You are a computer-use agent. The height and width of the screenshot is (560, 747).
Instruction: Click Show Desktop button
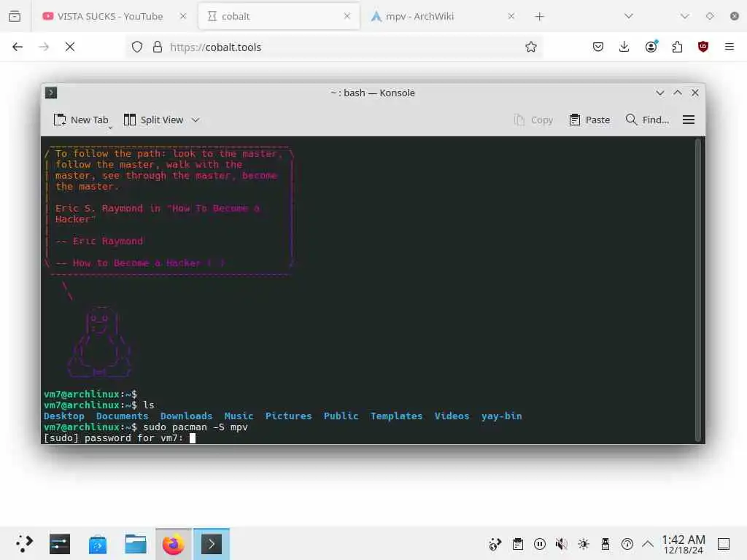[x=724, y=544]
